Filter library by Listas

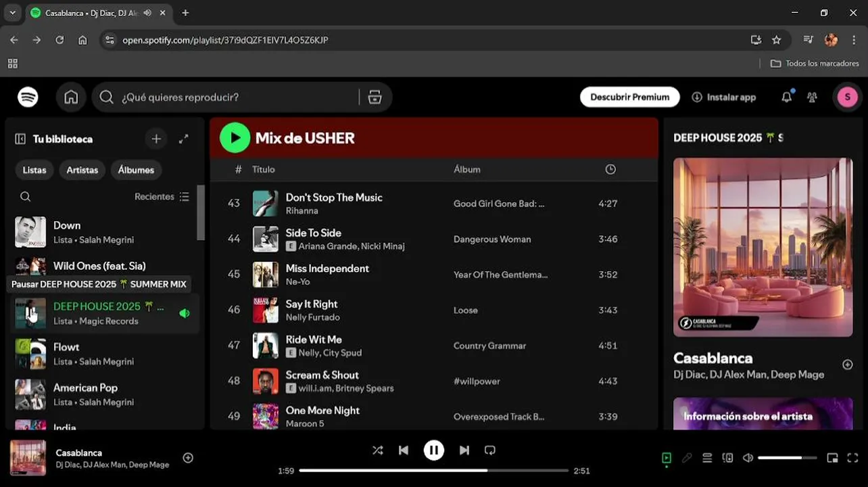point(34,170)
